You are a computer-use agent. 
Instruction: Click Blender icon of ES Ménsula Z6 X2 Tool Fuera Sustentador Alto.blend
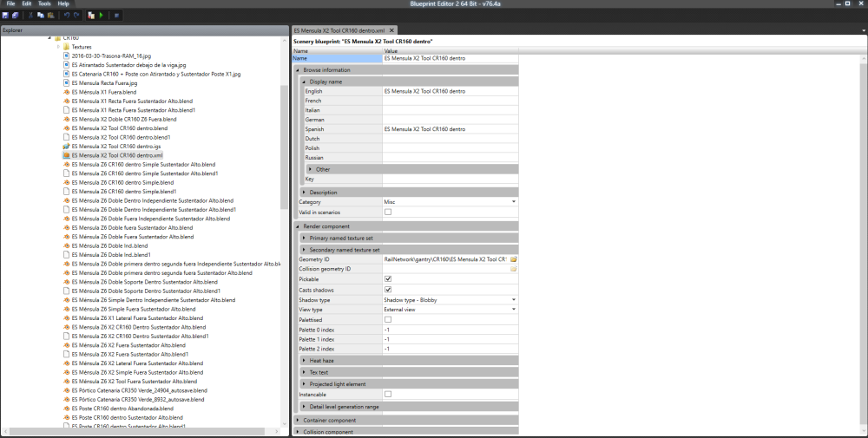point(67,382)
